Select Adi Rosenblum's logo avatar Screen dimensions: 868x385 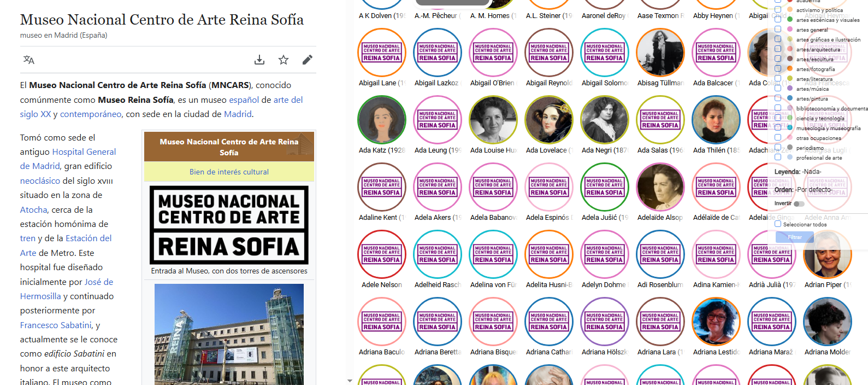click(x=660, y=254)
